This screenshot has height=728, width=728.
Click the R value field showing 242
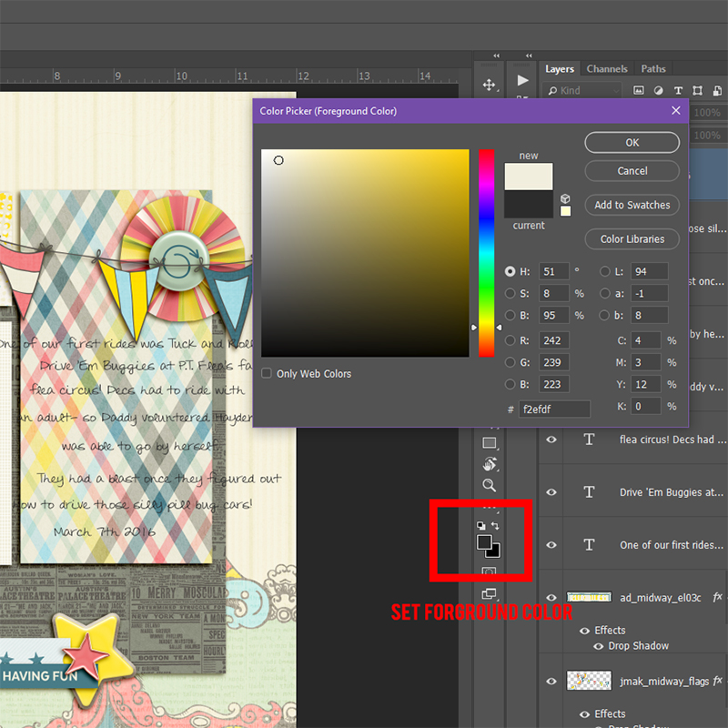click(x=553, y=340)
